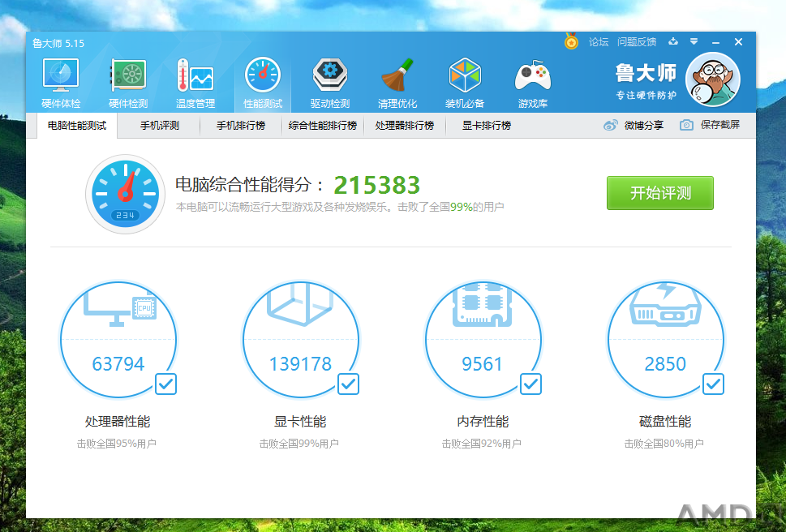Click the 专注硬件防护 slogan text
Image resolution: width=786 pixels, height=532 pixels.
pyautogui.click(x=646, y=95)
